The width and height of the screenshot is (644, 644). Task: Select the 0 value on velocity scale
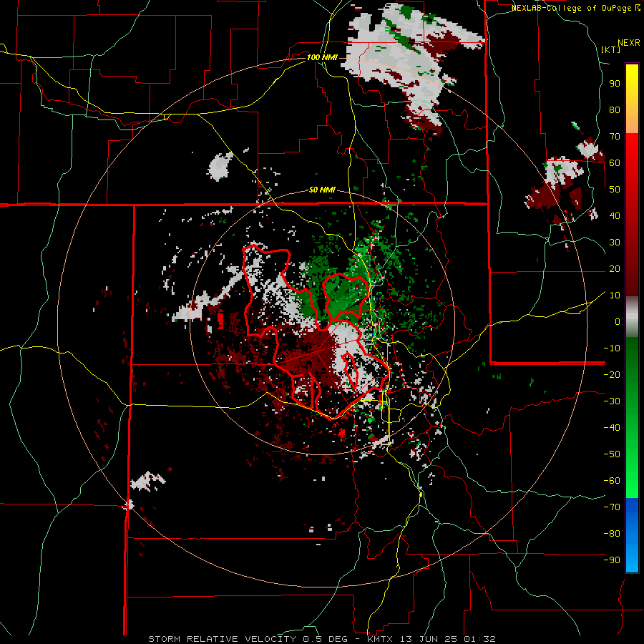[618, 321]
